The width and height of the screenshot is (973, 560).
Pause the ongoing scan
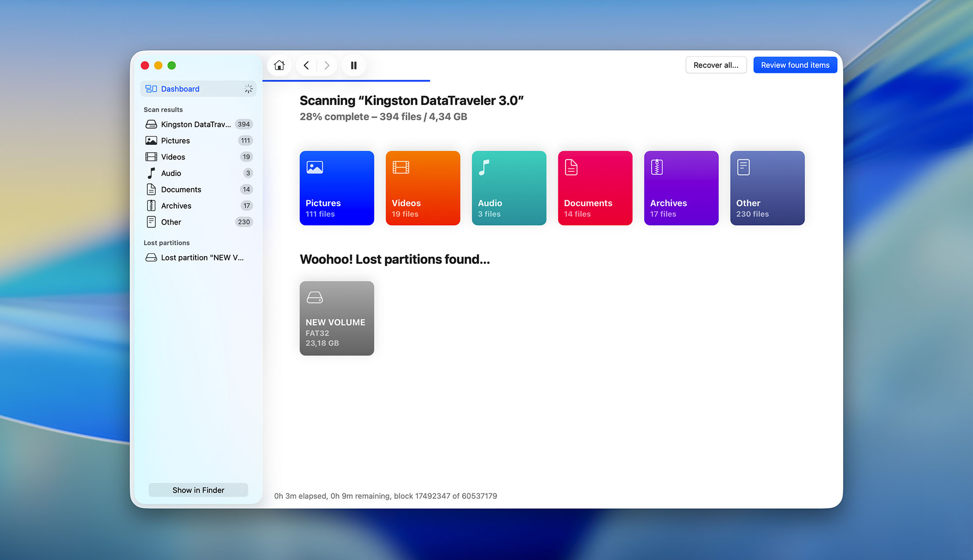pos(354,65)
